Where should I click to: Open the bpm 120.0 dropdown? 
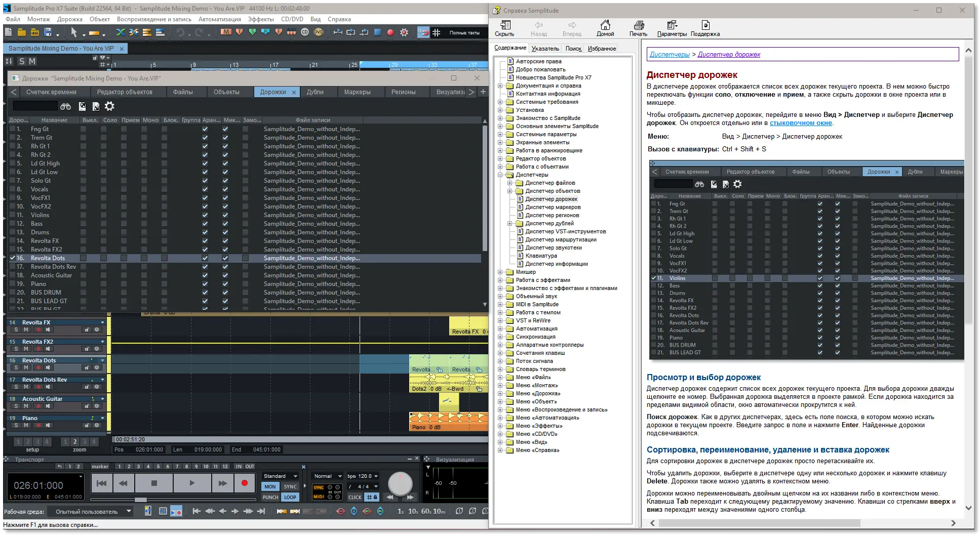(x=375, y=476)
